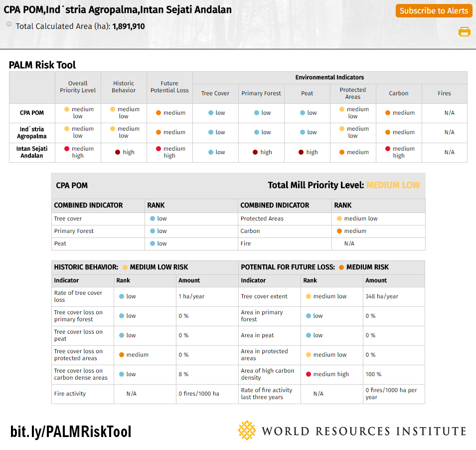Click the CPA POM mill detail heading
The image size is (476, 450).
(x=72, y=186)
